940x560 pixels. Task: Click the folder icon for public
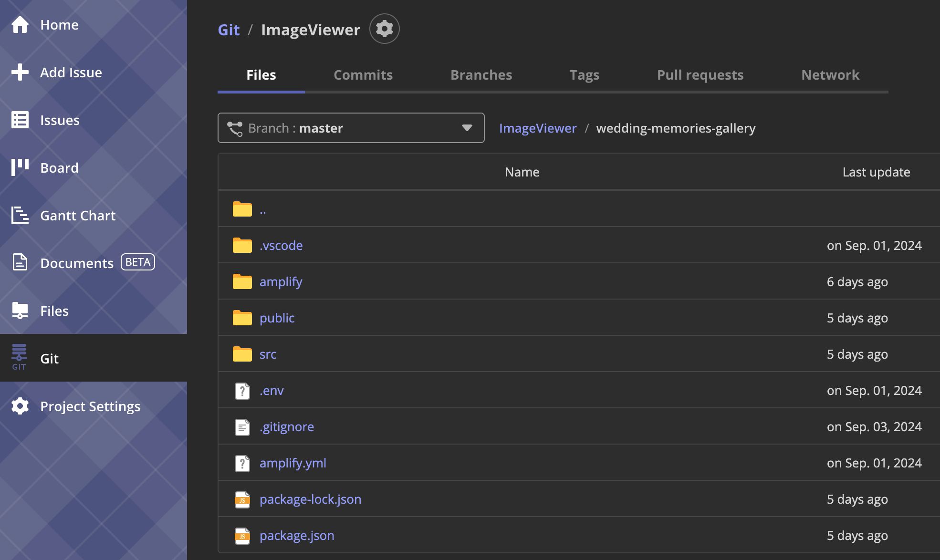(242, 318)
